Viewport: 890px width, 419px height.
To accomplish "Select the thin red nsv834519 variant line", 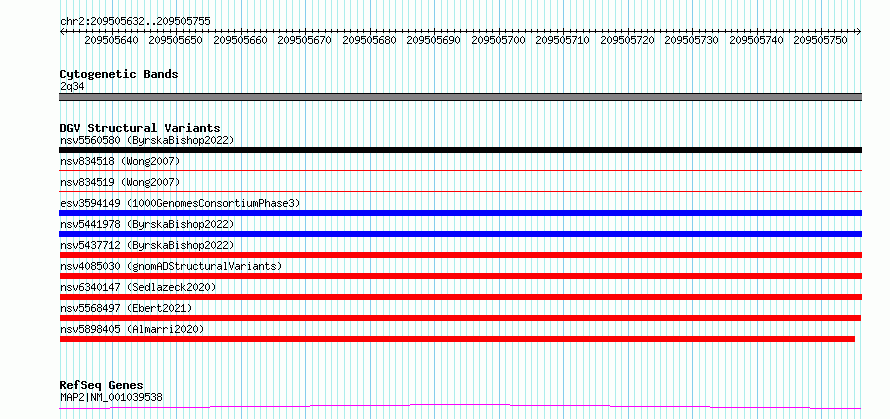I will pyautogui.click(x=460, y=191).
